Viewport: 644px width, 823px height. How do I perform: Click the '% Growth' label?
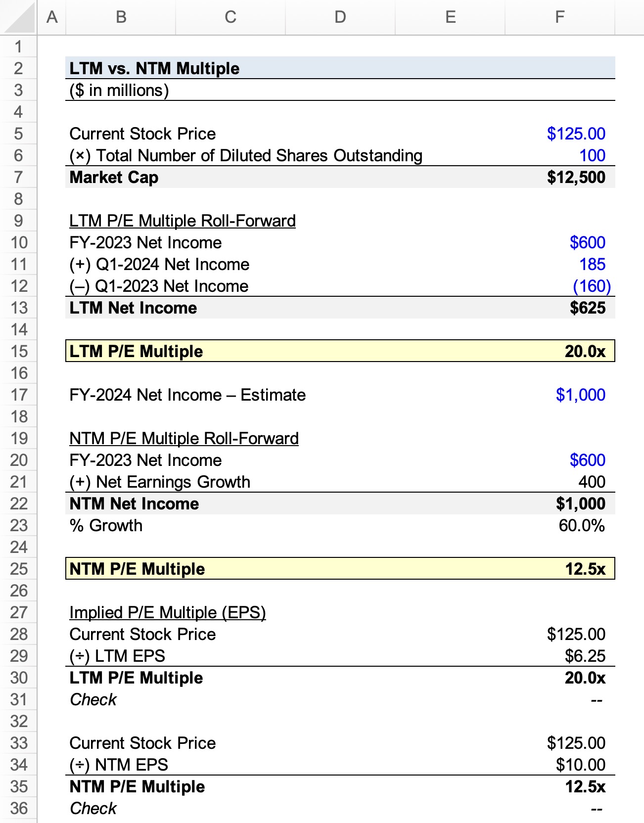(x=106, y=525)
